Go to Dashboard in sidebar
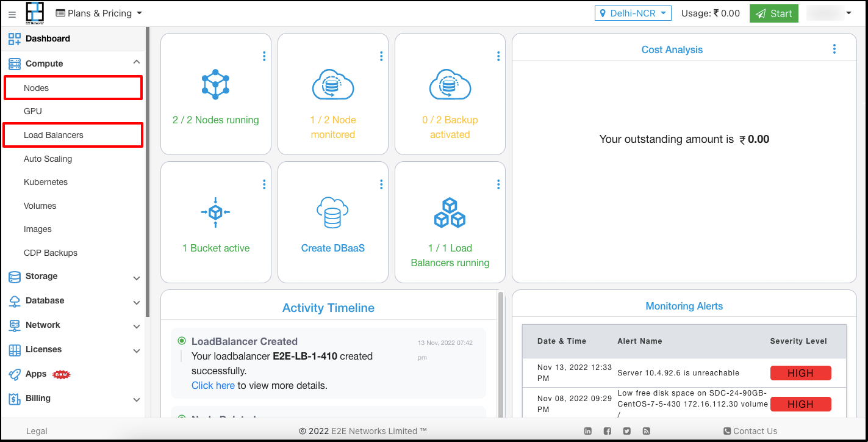Screen dimensions: 868x442 73,38
